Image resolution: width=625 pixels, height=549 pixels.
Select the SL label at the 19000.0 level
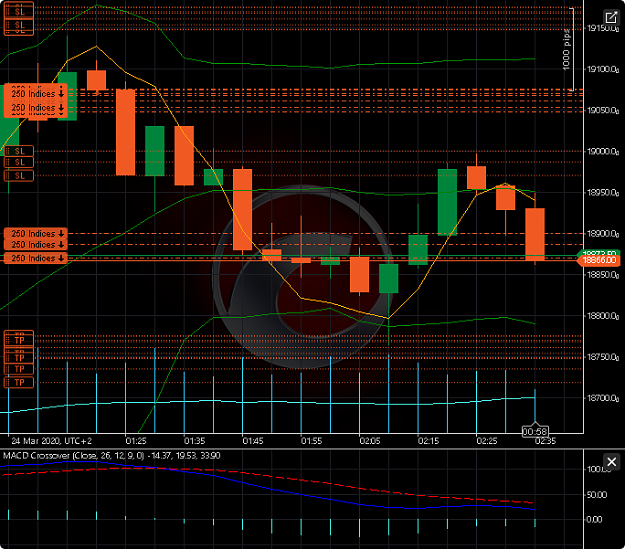19,151
